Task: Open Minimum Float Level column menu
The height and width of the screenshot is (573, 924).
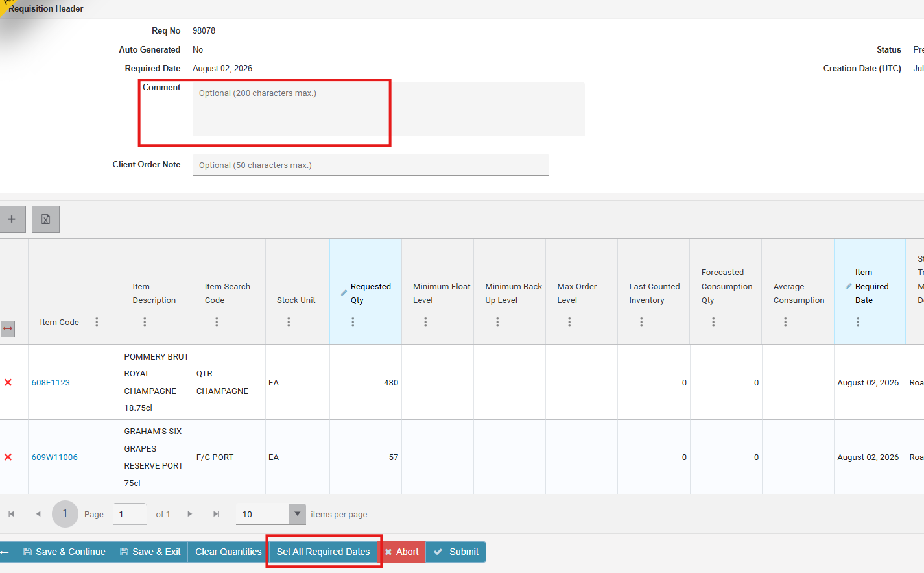Action: click(x=425, y=322)
